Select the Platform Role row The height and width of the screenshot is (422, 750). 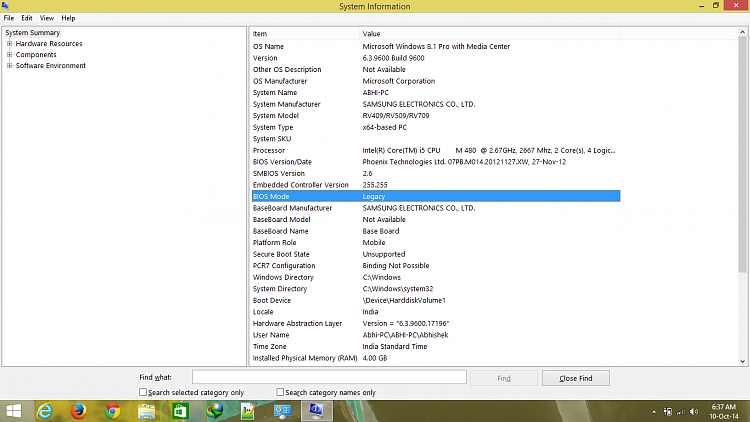pyautogui.click(x=436, y=243)
